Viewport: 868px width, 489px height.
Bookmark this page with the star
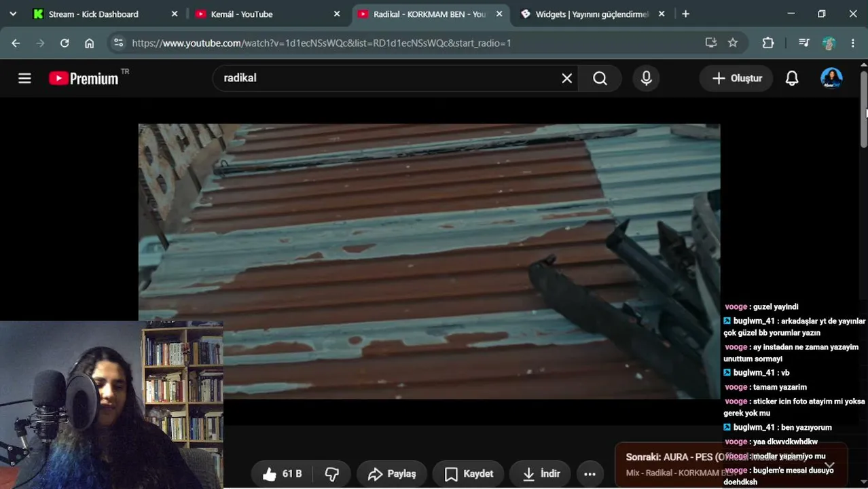(x=733, y=43)
